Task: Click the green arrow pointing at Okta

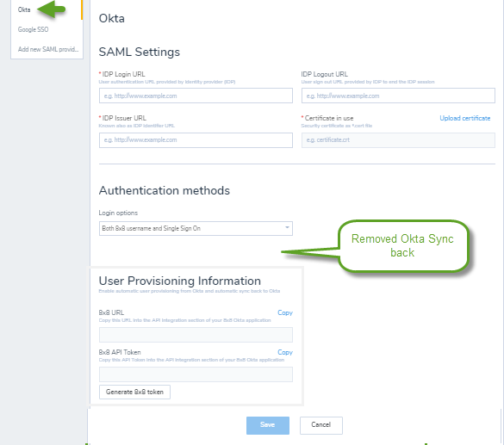Action: click(52, 9)
